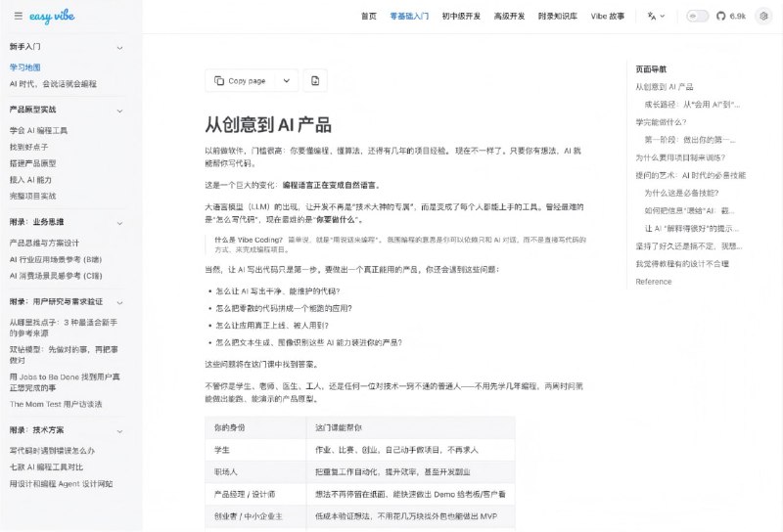
Task: Click the 产品经理 / 设计师 table cell
Action: click(x=255, y=494)
